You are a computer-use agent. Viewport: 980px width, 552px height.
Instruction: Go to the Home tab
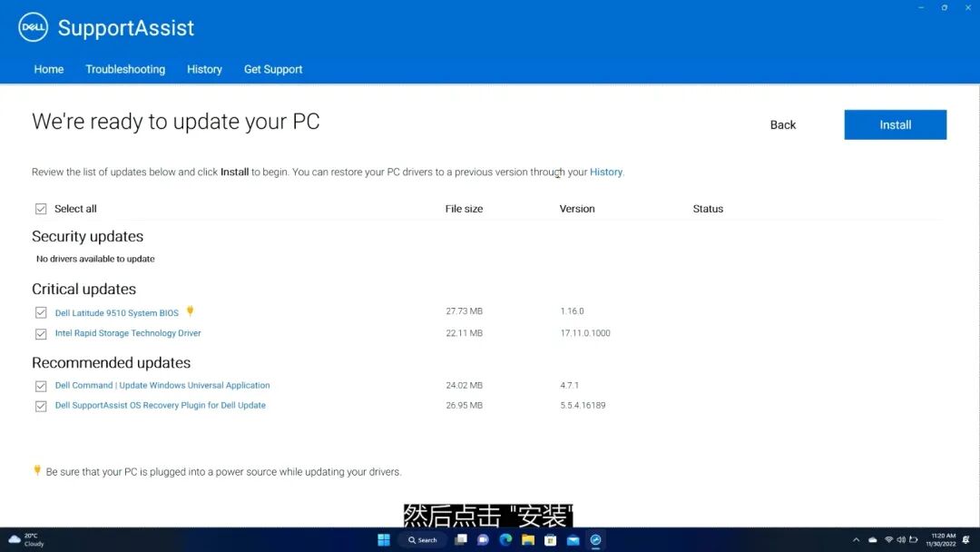click(x=49, y=69)
